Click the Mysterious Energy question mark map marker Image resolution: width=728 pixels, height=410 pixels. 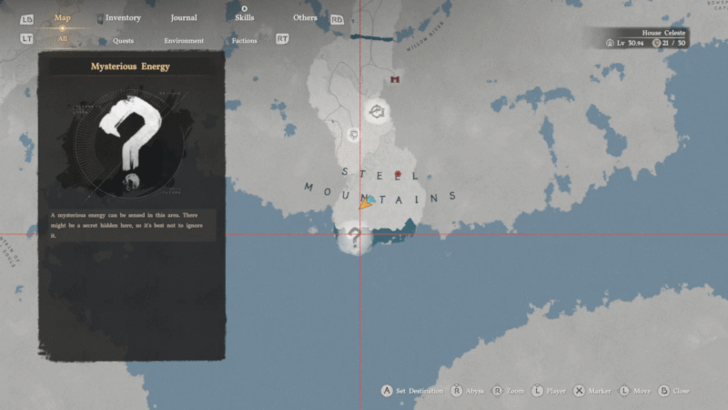[x=353, y=237]
